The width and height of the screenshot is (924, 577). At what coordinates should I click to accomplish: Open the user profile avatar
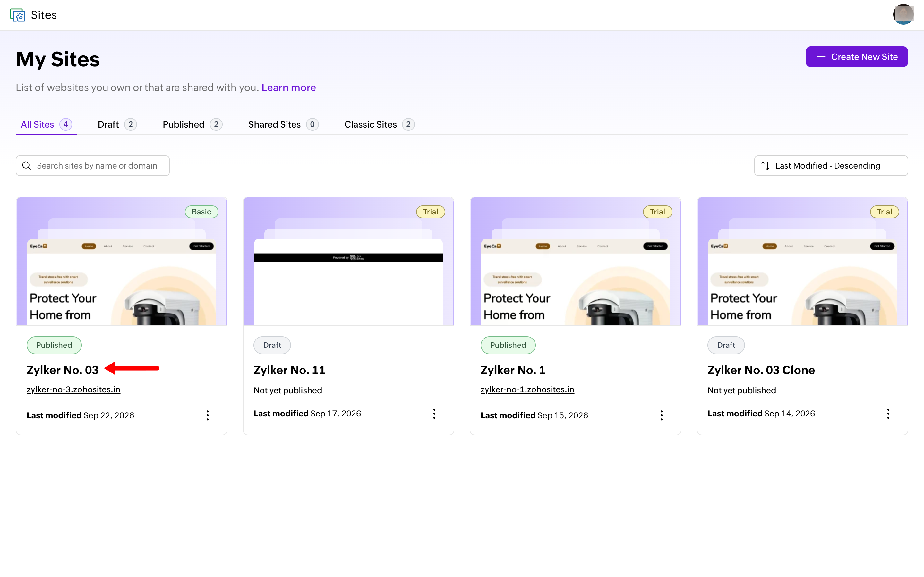[903, 14]
